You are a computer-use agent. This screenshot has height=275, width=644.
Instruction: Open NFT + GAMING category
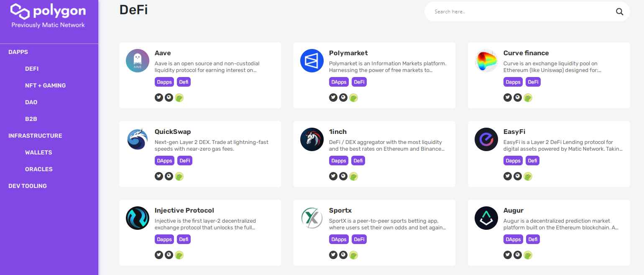click(45, 85)
